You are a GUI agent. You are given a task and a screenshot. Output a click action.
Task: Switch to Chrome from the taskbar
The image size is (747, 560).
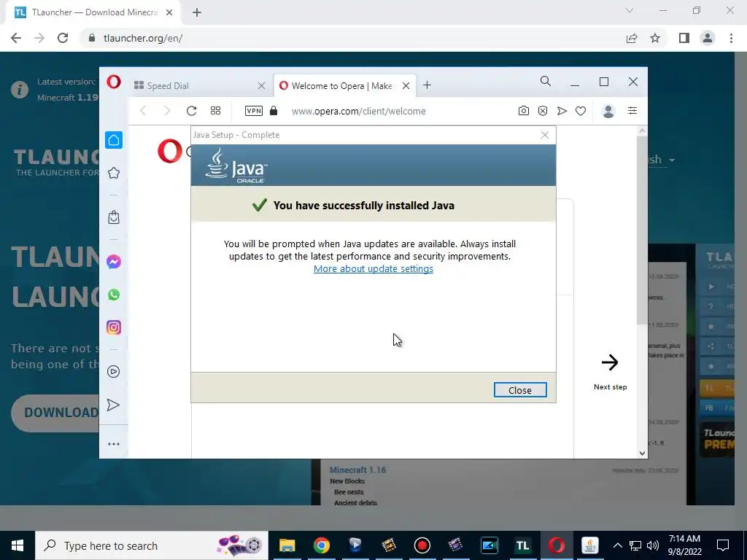[x=322, y=545]
